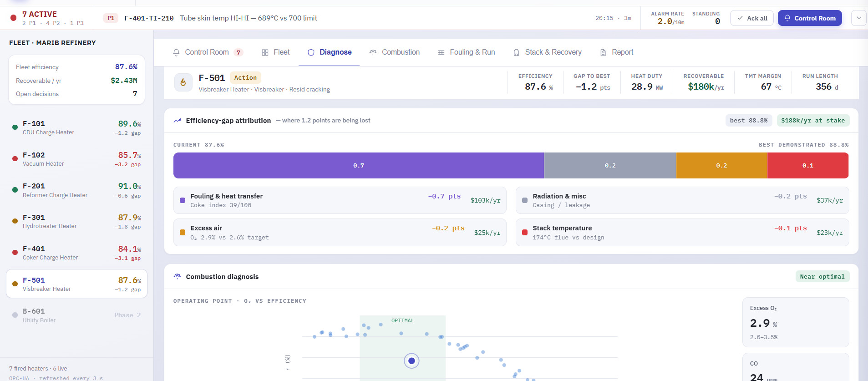The width and height of the screenshot is (868, 381).
Task: Click the Heat Duty 28.9 MW metric
Action: [x=647, y=82]
